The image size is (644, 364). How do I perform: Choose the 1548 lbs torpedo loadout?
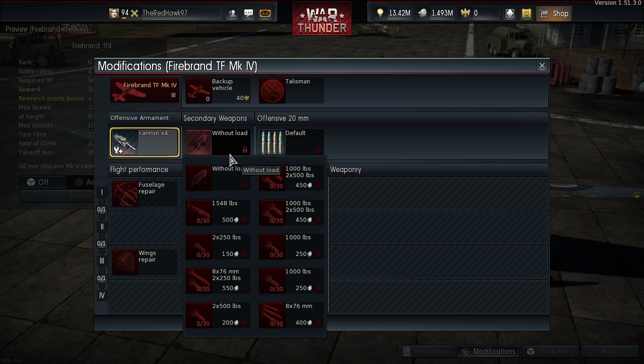pyautogui.click(x=218, y=212)
